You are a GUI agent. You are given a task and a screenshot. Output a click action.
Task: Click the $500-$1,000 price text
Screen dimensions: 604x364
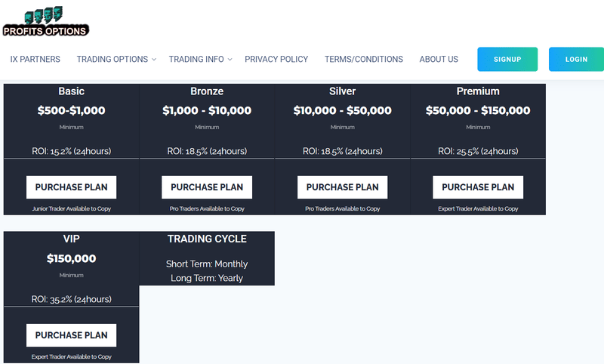tap(71, 110)
